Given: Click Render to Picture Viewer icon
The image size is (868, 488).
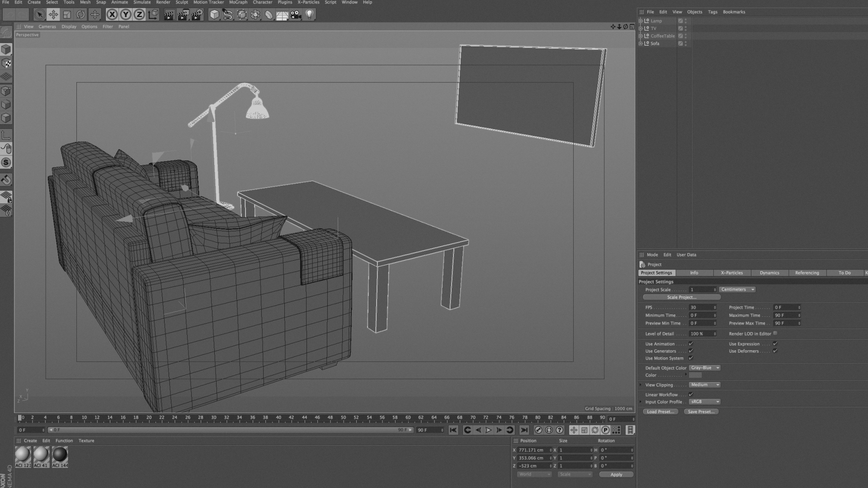Looking at the screenshot, I should point(183,14).
